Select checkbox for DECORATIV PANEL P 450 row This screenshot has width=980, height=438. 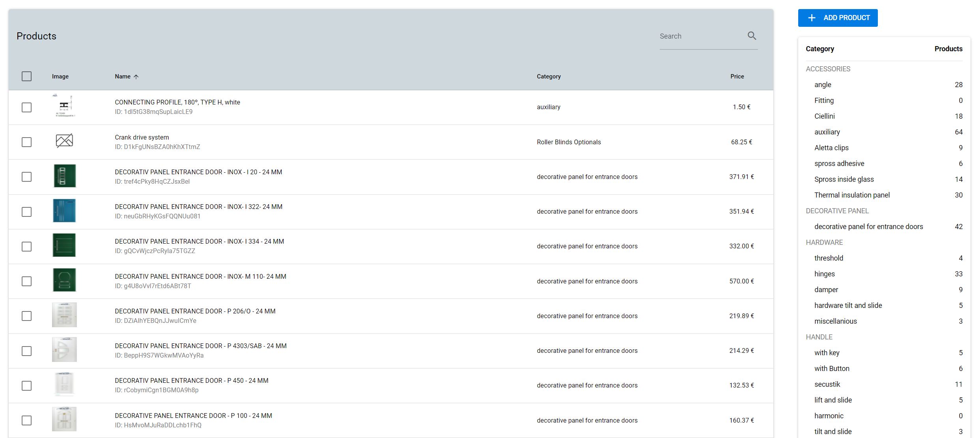[x=26, y=386]
